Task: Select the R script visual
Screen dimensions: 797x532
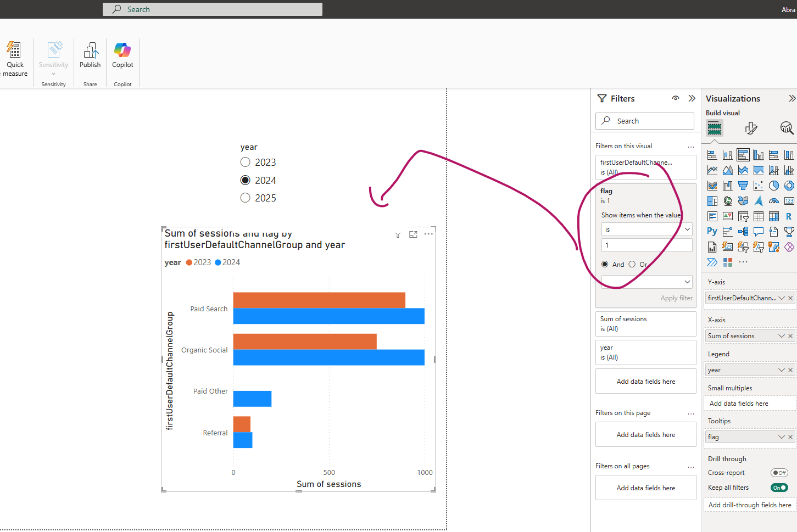Action: click(x=789, y=216)
